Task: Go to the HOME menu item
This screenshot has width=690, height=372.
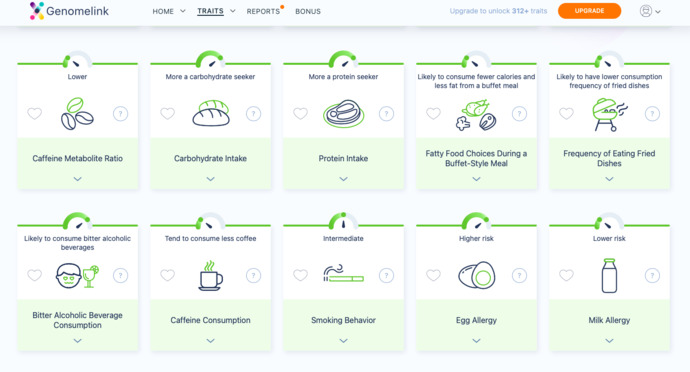Action: click(163, 11)
